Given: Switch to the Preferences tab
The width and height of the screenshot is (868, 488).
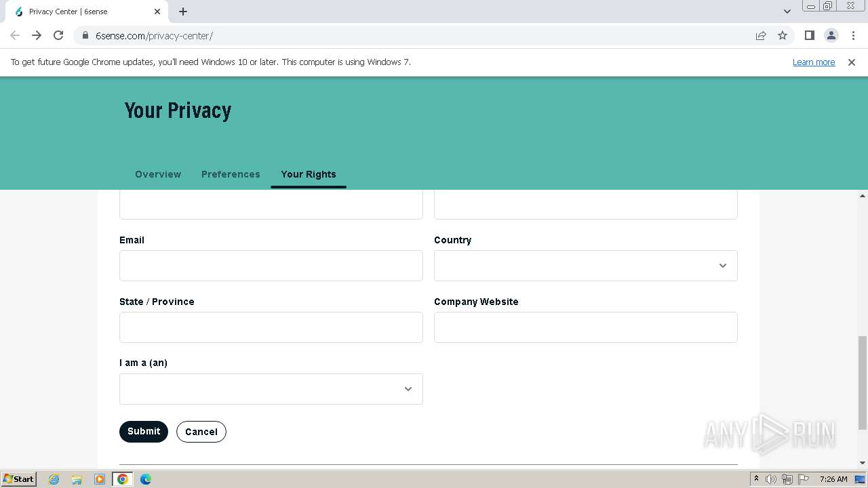Looking at the screenshot, I should tap(231, 174).
